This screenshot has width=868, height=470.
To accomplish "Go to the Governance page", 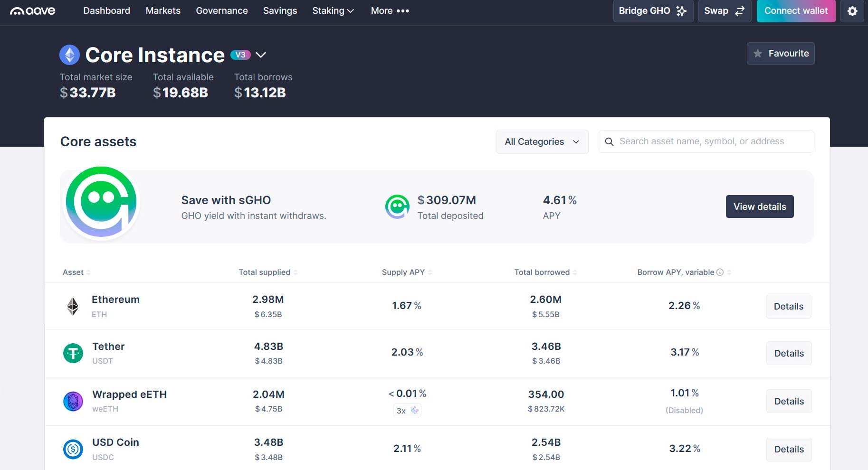I will (222, 10).
